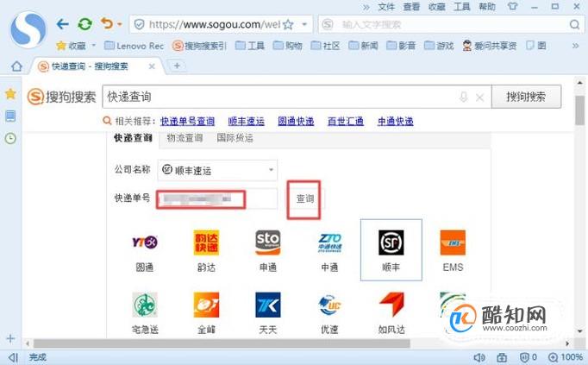Open the 搜狗搜索引 bookmark
The image size is (588, 365).
tap(200, 46)
